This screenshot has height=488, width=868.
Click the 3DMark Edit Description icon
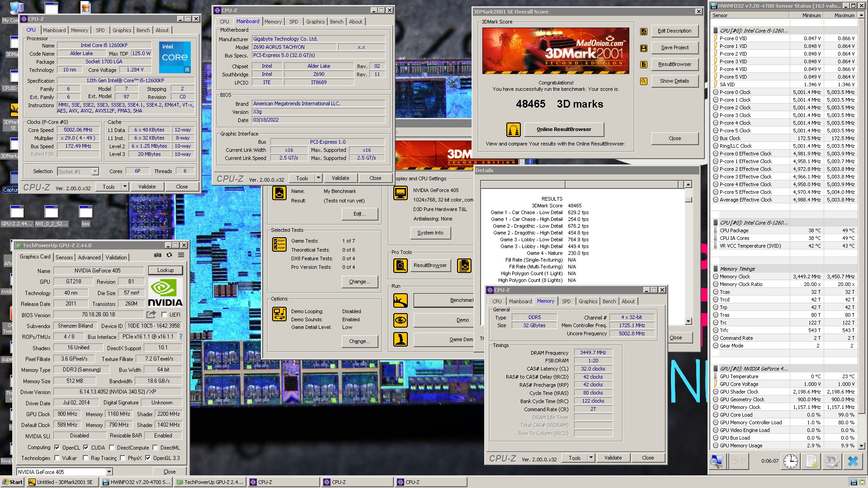point(644,31)
